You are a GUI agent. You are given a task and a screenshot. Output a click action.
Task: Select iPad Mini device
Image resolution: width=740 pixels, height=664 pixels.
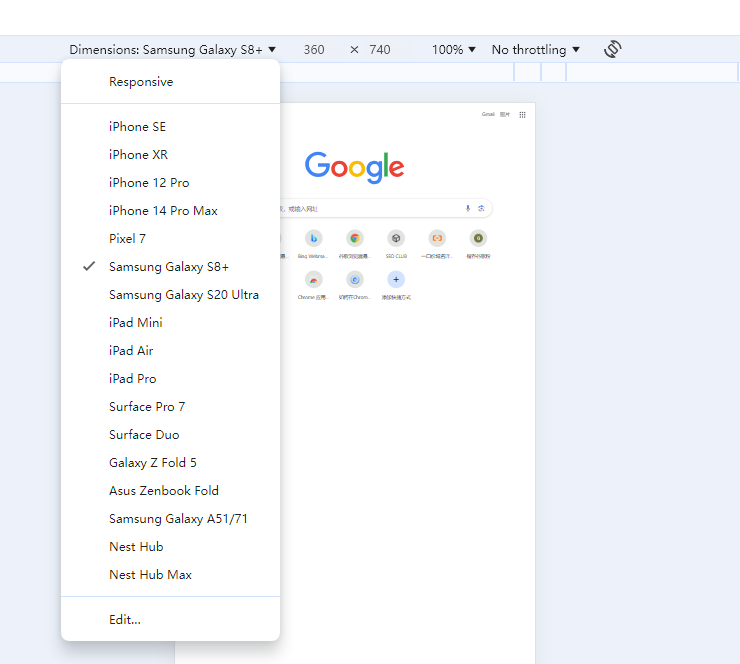pyautogui.click(x=170, y=322)
